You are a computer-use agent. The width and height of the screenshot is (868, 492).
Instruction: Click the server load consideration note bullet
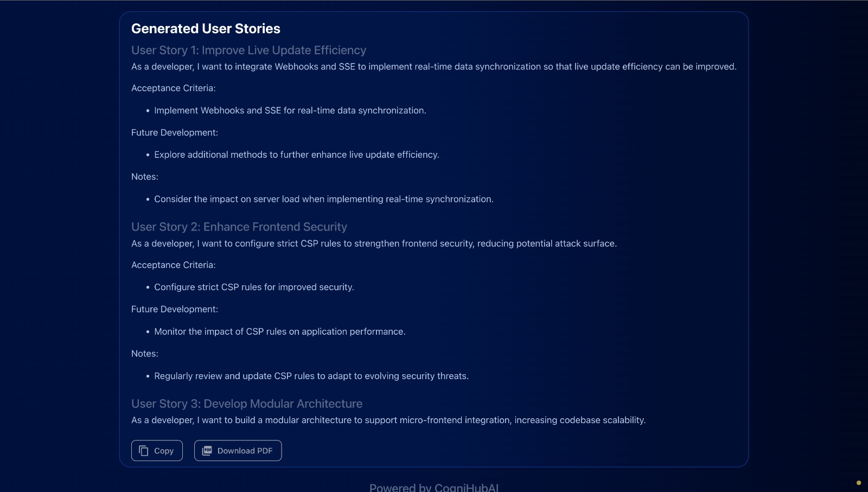[323, 199]
